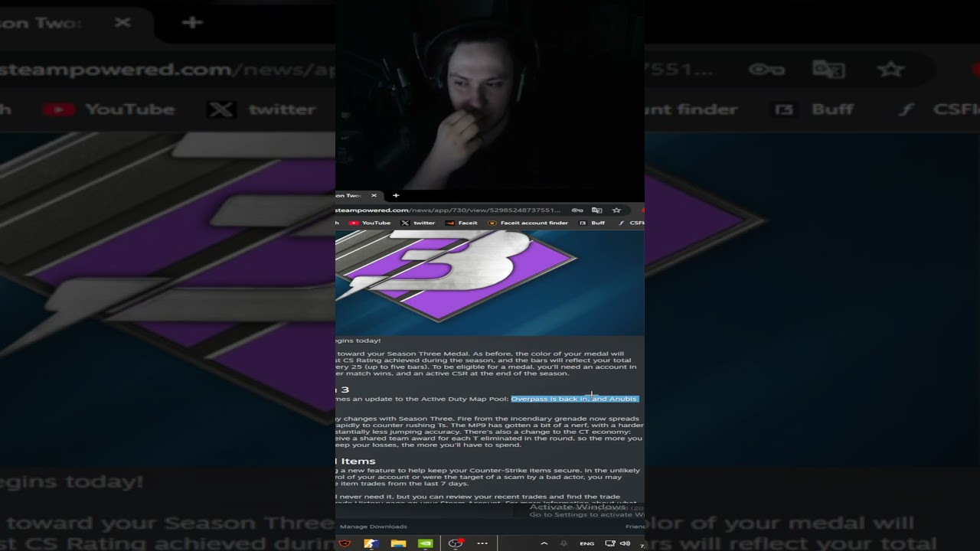980x551 pixels.
Task: Switch the ENG input language indicator
Action: [x=586, y=543]
